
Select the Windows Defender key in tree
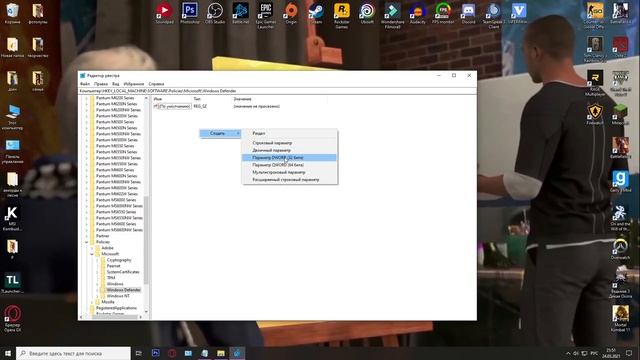(x=124, y=290)
